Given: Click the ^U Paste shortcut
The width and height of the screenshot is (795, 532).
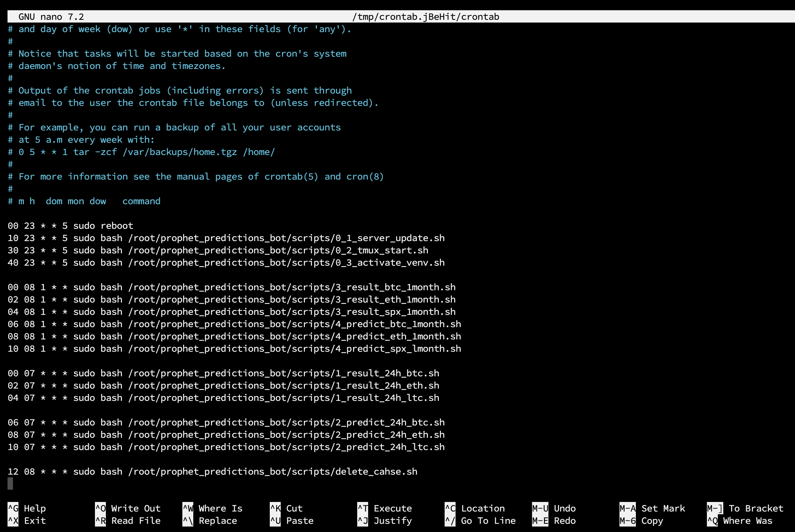Looking at the screenshot, I should [292, 521].
